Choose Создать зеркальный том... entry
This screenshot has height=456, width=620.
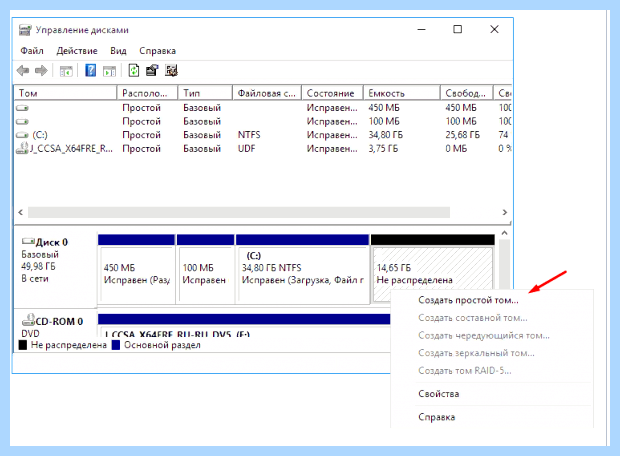click(476, 353)
